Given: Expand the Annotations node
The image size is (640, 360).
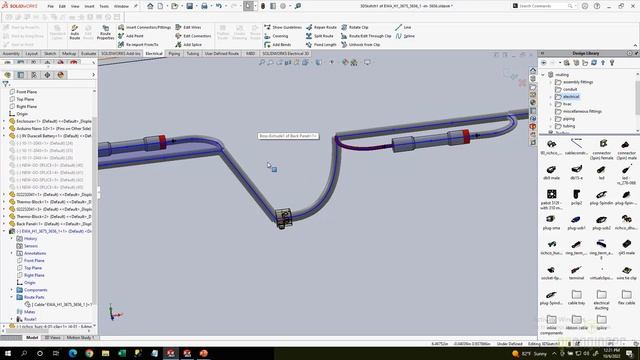Looking at the screenshot, I should (11, 253).
